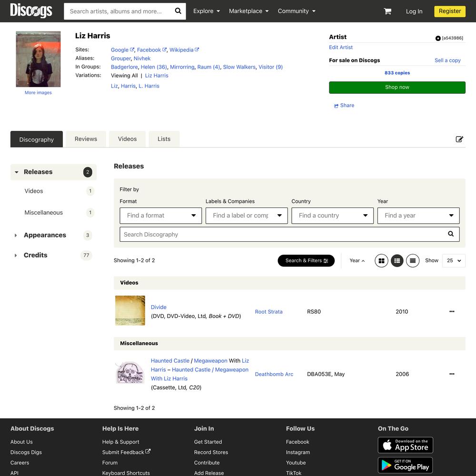
Task: Open the shopping cart
Action: [x=387, y=11]
